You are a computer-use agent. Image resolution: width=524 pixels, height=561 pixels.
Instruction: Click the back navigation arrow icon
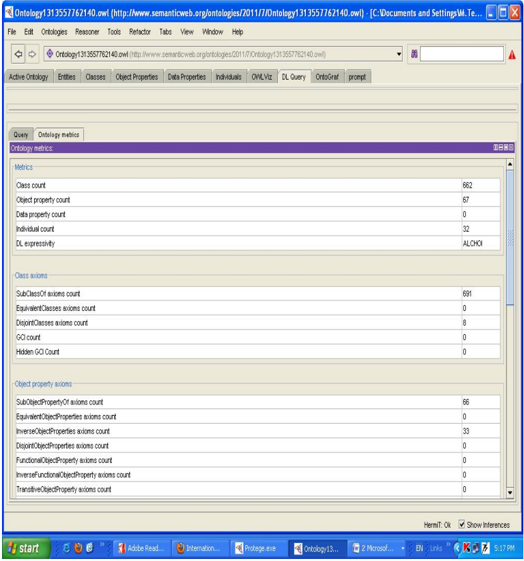coord(18,54)
